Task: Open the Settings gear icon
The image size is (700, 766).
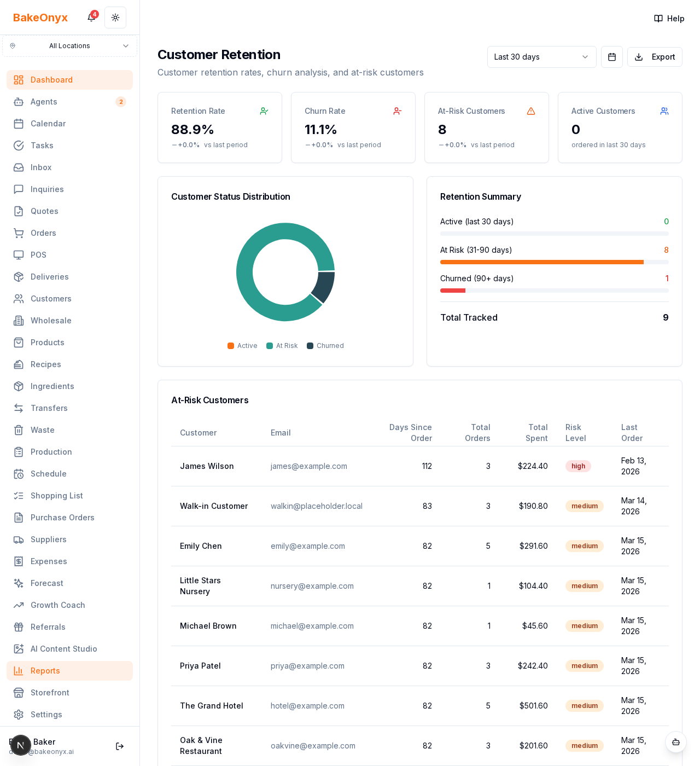Action: 19,715
